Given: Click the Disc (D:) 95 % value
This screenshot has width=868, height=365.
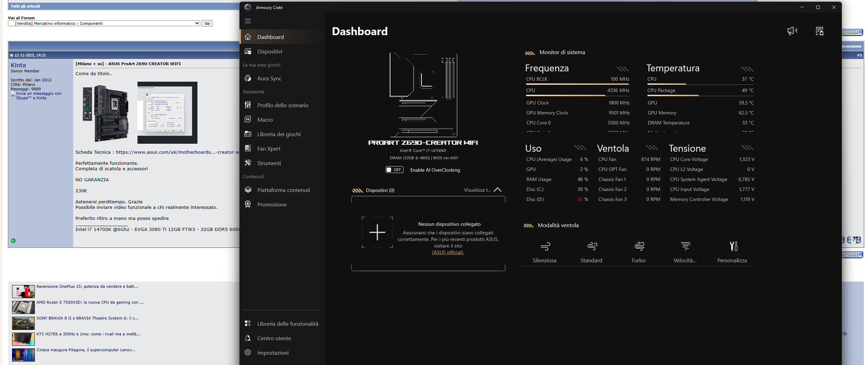Looking at the screenshot, I should pyautogui.click(x=583, y=199).
